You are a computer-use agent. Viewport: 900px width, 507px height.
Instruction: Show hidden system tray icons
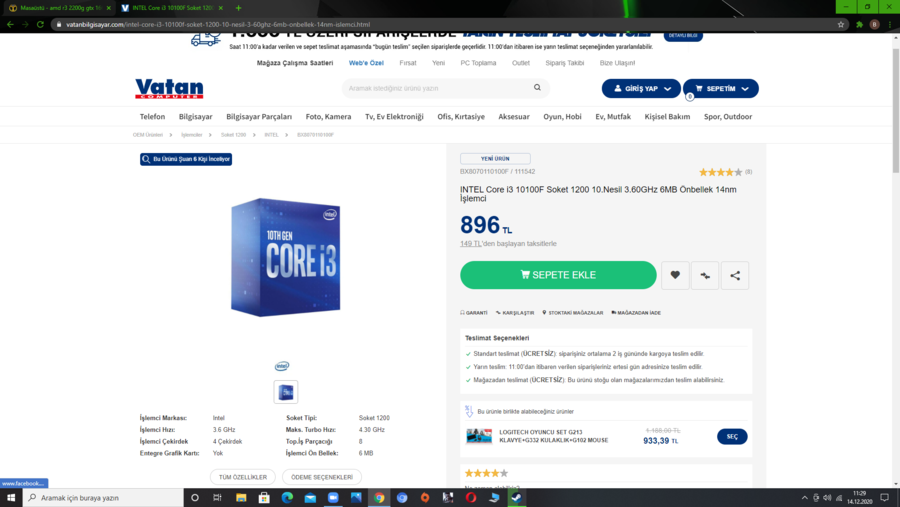coord(804,498)
